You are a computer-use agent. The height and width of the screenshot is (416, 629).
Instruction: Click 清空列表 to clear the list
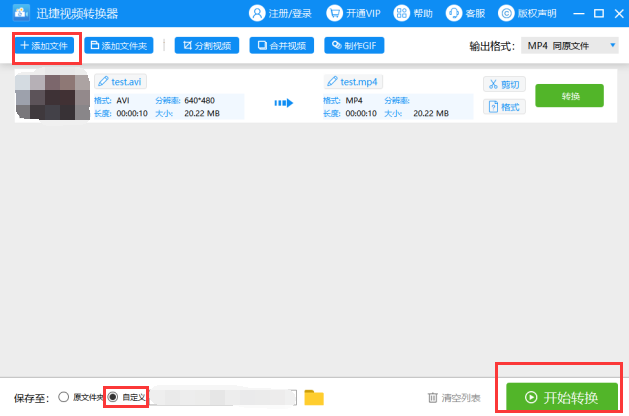tap(454, 398)
